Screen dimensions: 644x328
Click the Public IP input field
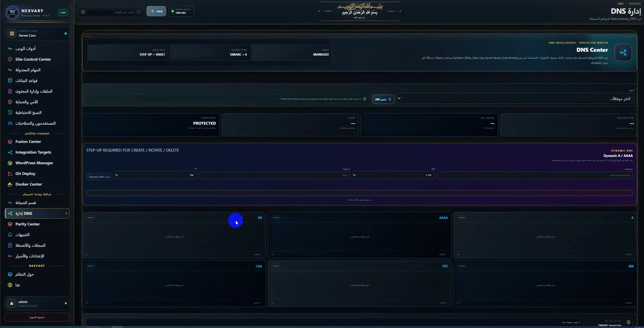pyautogui.click(x=275, y=175)
